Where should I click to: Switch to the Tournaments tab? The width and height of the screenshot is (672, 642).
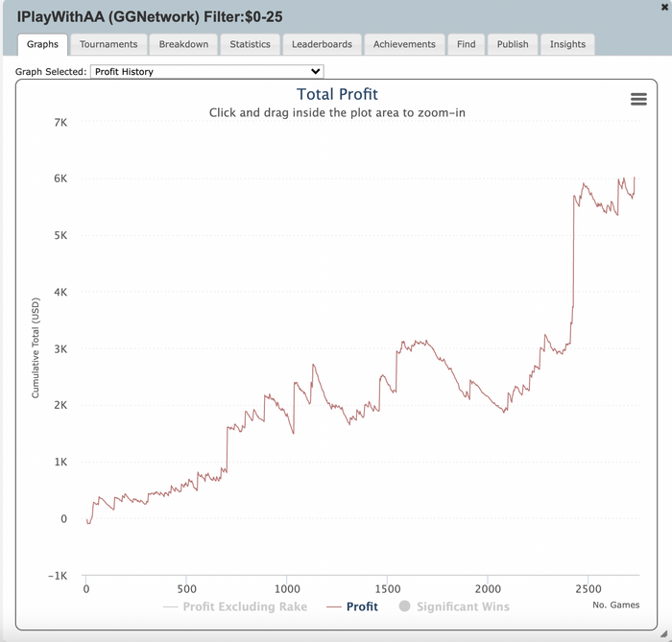(108, 44)
